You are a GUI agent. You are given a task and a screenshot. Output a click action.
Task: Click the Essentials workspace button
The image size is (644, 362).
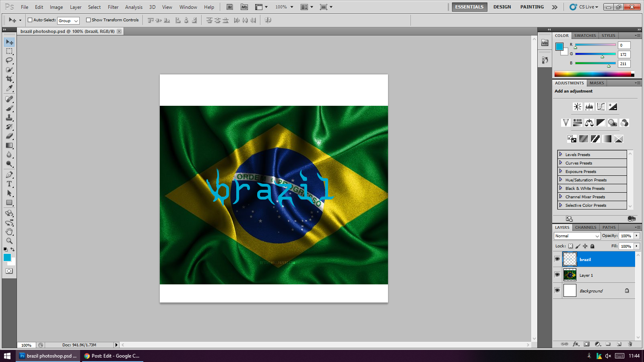[x=469, y=7]
